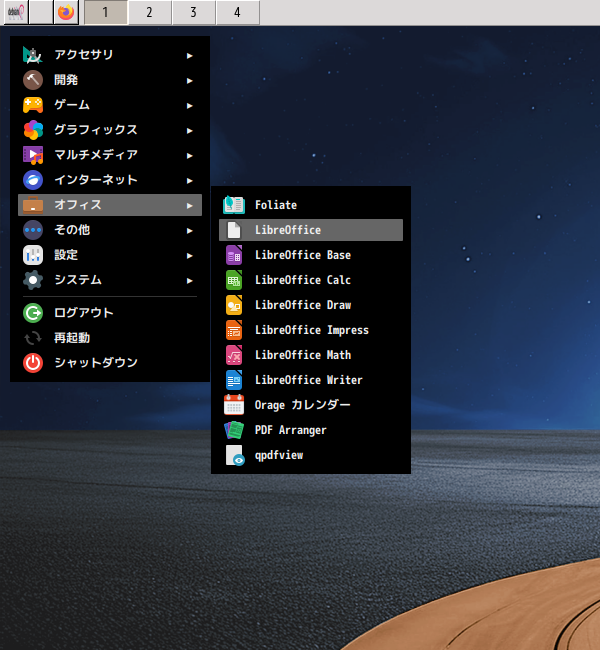Viewport: 600px width, 650px height.
Task: Choose ログアウト from the menu
Action: tap(110, 313)
